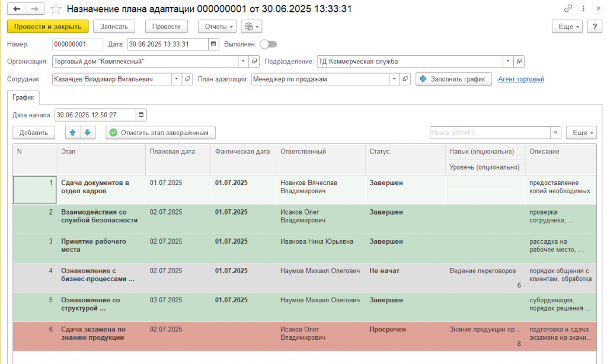Post the document with the Провести button

tap(167, 27)
